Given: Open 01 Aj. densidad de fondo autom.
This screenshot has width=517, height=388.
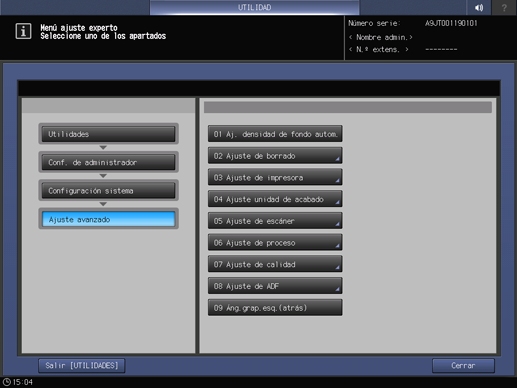Looking at the screenshot, I should tap(275, 134).
